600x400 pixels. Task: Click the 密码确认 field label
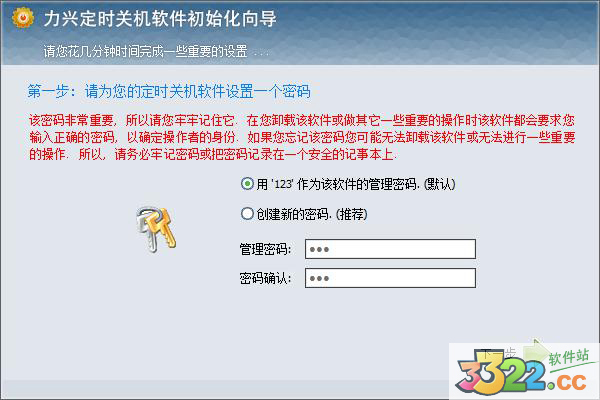[265, 278]
